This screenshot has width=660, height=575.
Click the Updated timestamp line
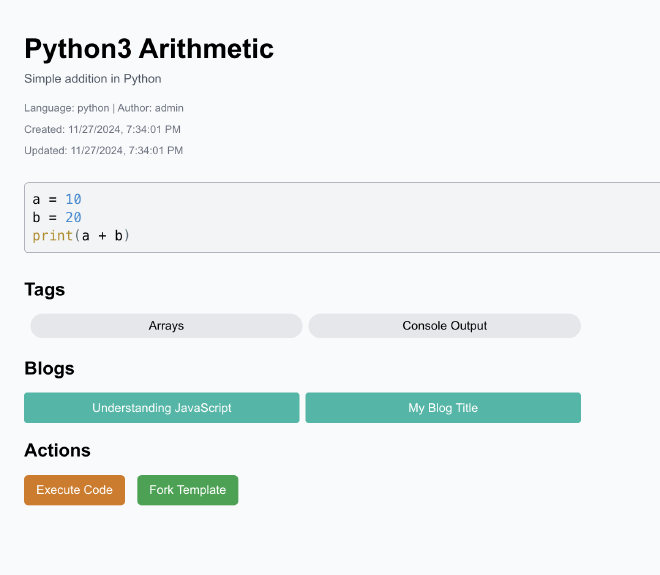104,150
